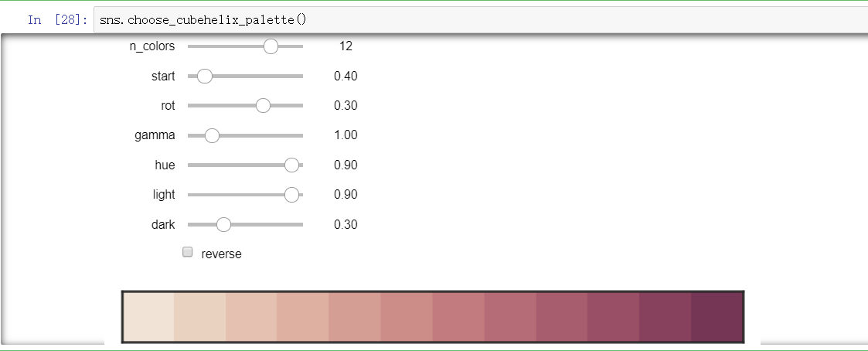Click the gamma label
The image size is (868, 351).
point(155,135)
